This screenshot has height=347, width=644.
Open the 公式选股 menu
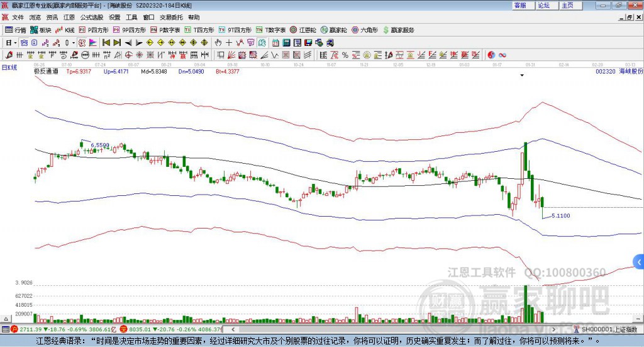[x=92, y=17]
